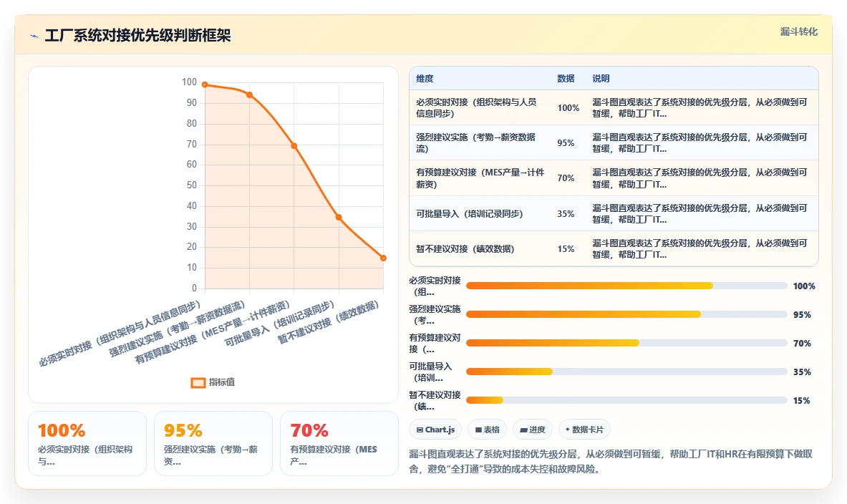Select table row 可批量导入（培训记录同步）
Screen dimensions: 847x504
click(x=614, y=213)
